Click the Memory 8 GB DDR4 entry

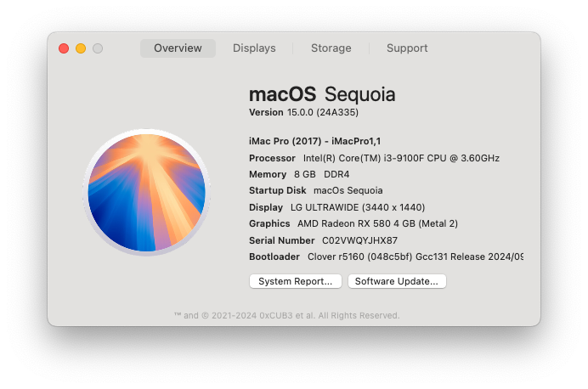[299, 174]
